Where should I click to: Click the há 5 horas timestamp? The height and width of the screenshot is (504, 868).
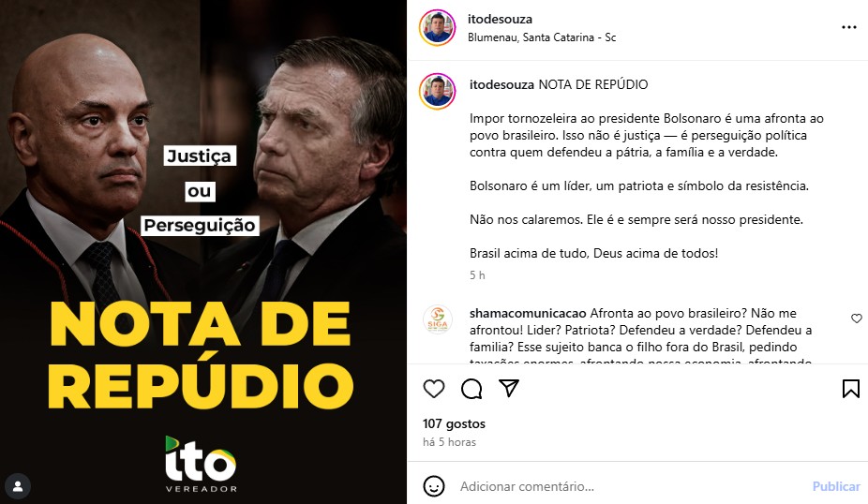[449, 442]
